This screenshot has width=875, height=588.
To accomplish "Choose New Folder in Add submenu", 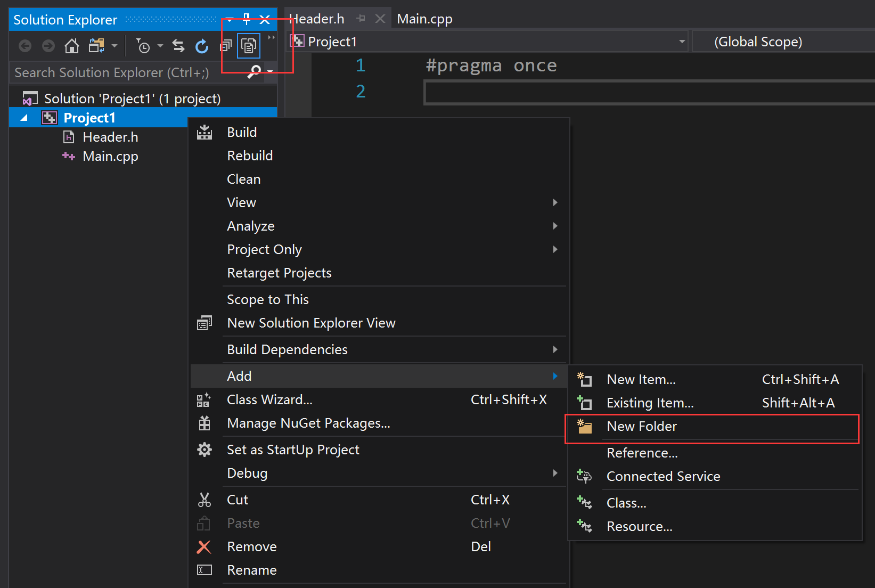I will tap(715, 426).
